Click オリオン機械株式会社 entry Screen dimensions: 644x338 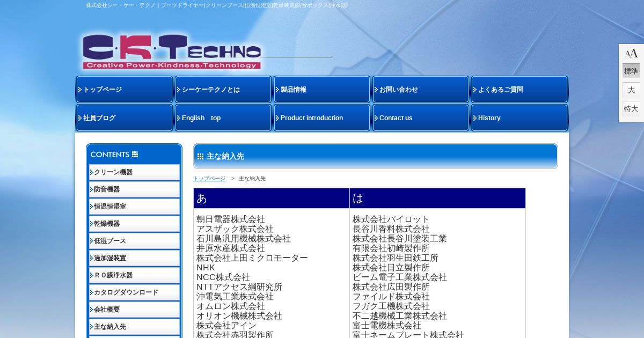coord(239,316)
